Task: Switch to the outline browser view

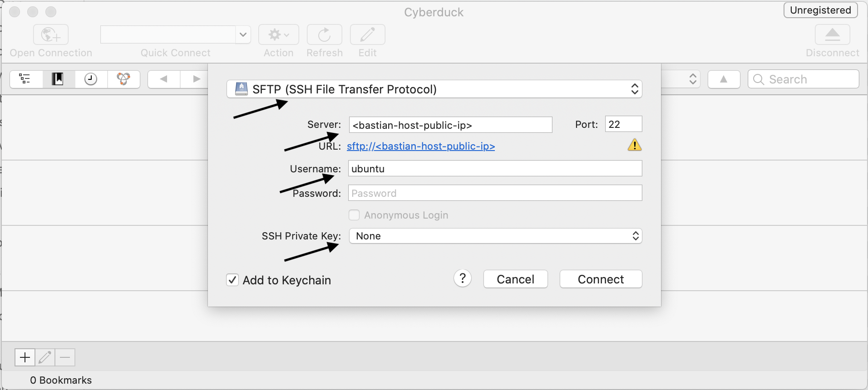Action: point(26,79)
